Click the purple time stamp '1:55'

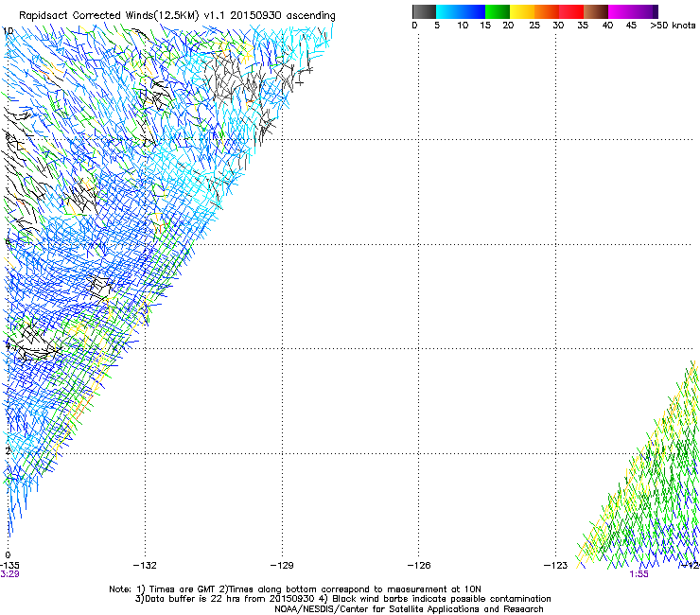pos(639,574)
